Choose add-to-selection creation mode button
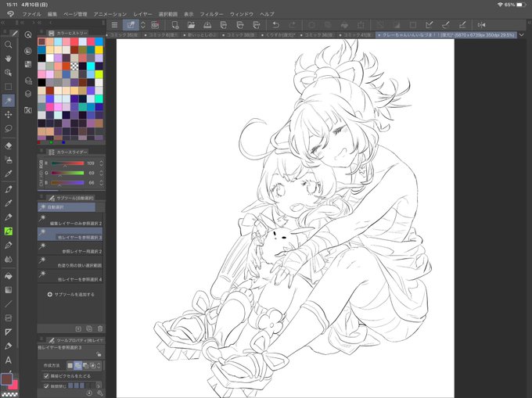 click(77, 365)
